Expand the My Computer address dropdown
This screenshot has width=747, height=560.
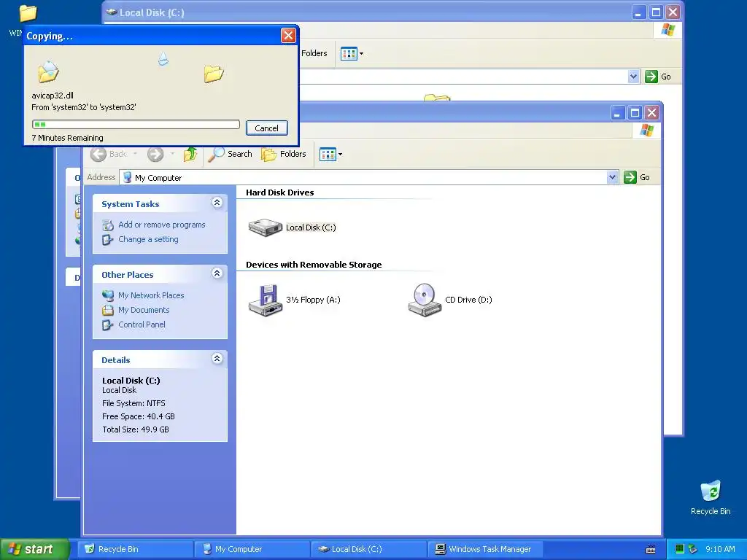[613, 177]
